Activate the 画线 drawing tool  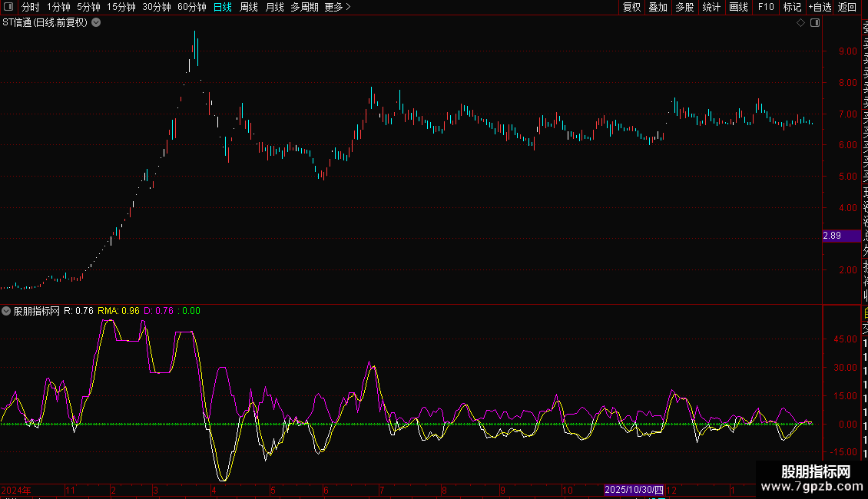738,7
